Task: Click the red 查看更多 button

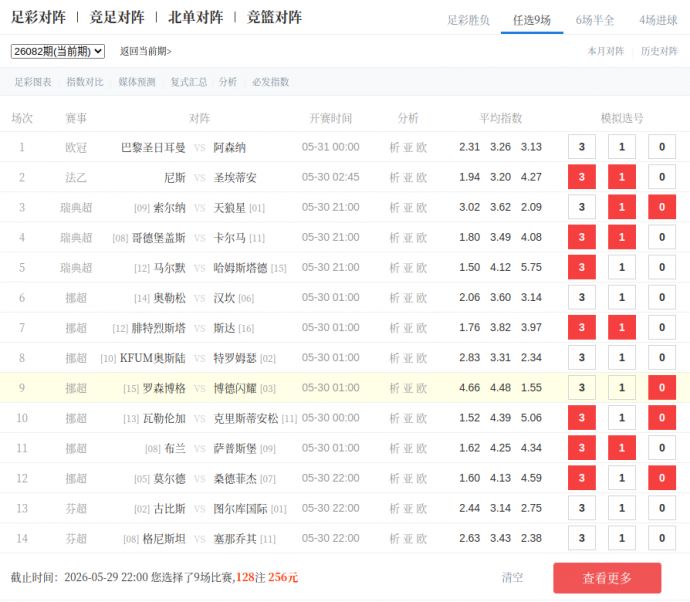Action: (607, 578)
